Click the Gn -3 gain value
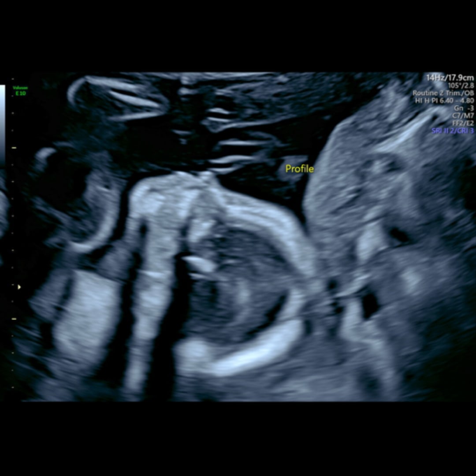Viewport: 476px width, 476px height. pyautogui.click(x=464, y=108)
